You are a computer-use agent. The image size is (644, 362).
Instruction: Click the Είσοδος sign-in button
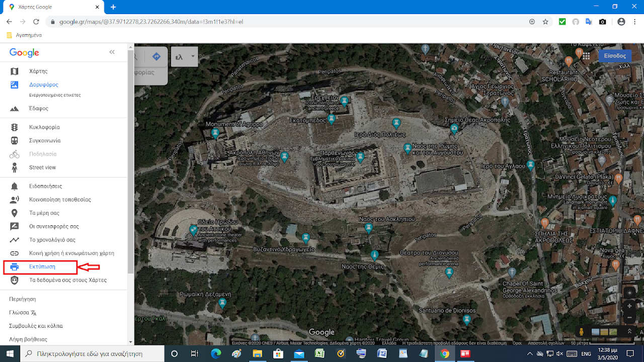click(x=614, y=56)
